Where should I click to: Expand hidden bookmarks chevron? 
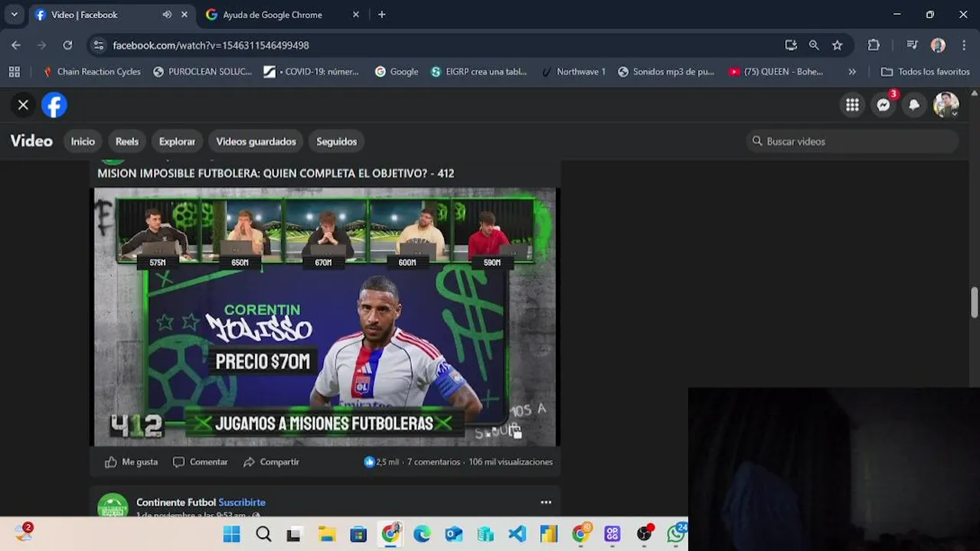pos(852,72)
